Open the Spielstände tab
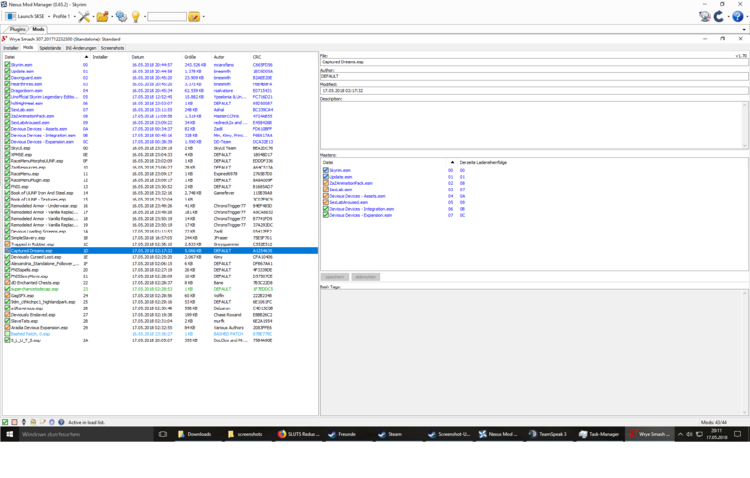This screenshot has height=478, width=750. coord(50,48)
